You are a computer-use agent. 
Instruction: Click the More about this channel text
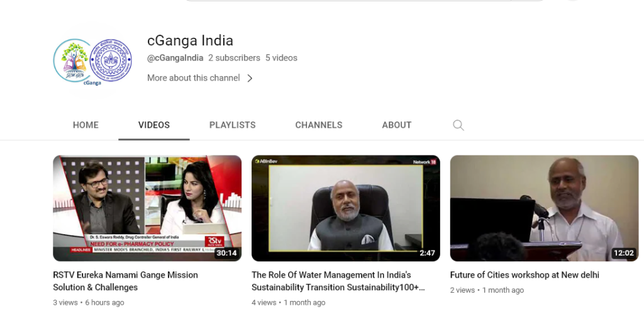coord(193,78)
